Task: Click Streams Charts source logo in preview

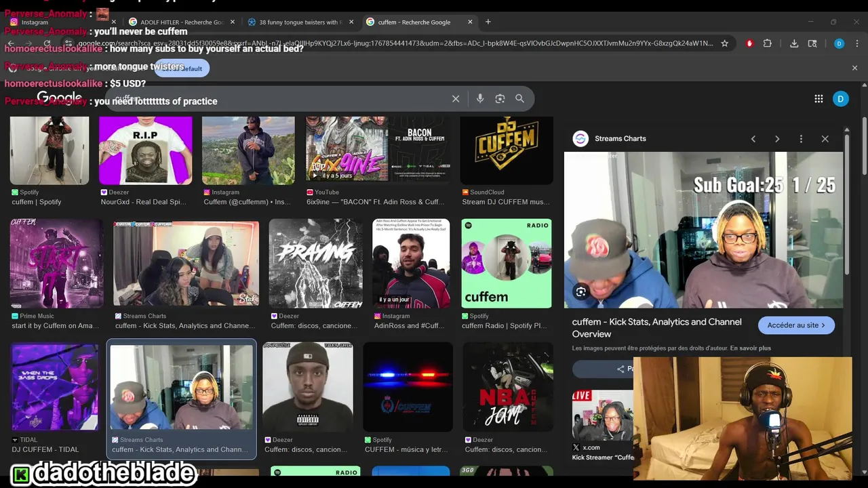Action: [580, 139]
